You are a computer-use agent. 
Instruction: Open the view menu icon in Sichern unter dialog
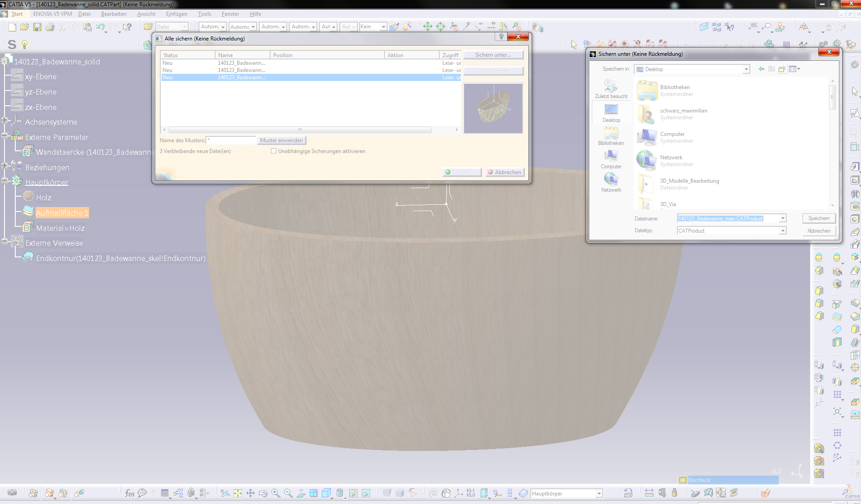[794, 69]
